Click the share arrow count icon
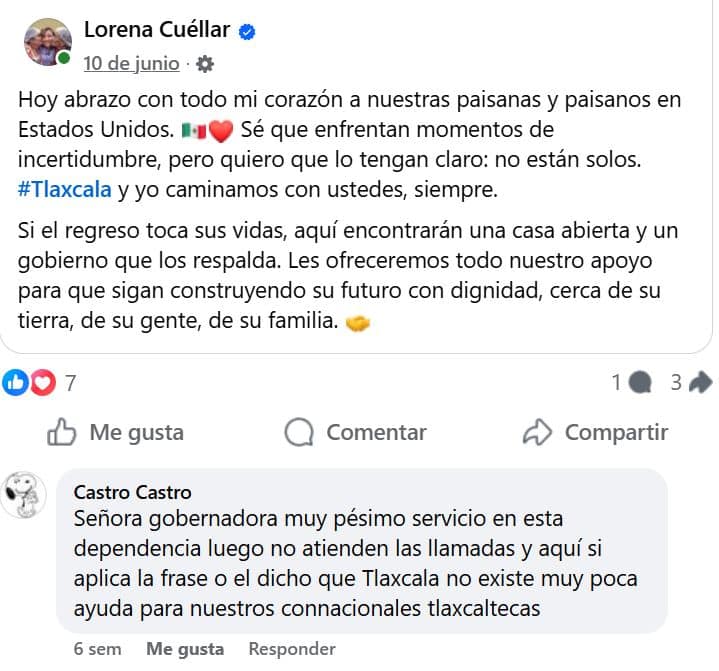This screenshot has height=671, width=719. coord(700,381)
